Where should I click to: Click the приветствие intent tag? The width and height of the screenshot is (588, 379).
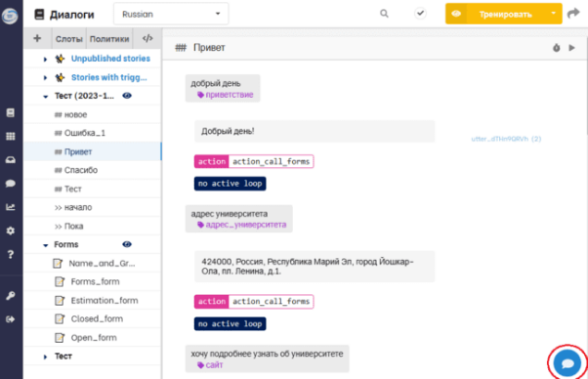point(226,95)
